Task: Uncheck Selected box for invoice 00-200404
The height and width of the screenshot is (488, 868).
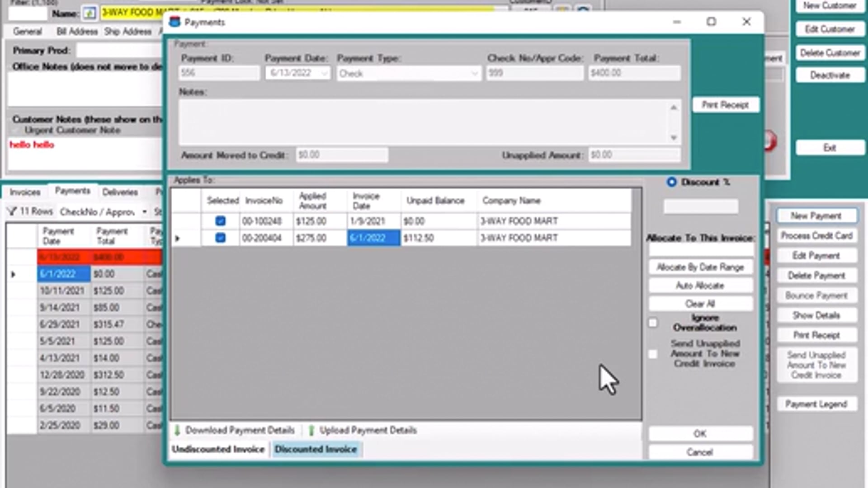Action: coord(220,238)
